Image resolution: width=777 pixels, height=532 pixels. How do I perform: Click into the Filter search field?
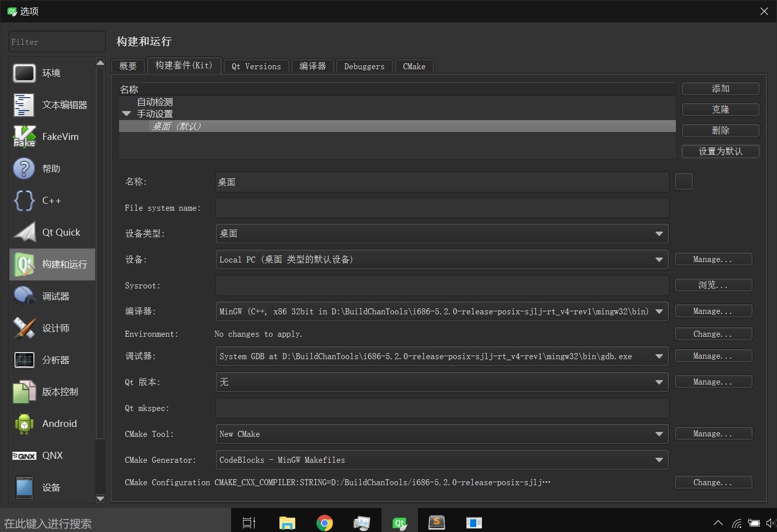[57, 42]
